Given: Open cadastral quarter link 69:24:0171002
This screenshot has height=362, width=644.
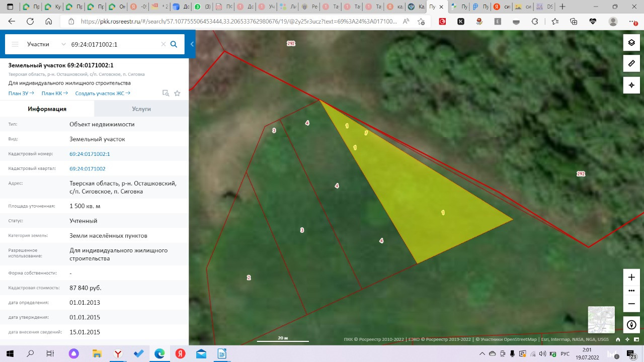Looking at the screenshot, I should 88,169.
